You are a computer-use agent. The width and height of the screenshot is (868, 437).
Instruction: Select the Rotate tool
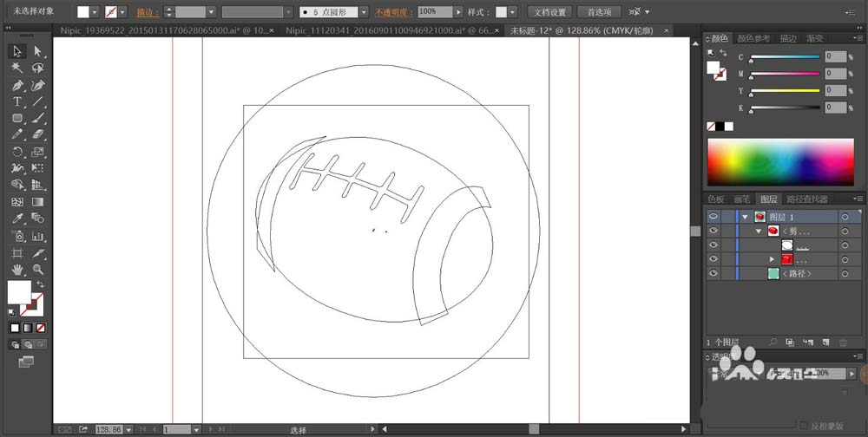coord(17,152)
